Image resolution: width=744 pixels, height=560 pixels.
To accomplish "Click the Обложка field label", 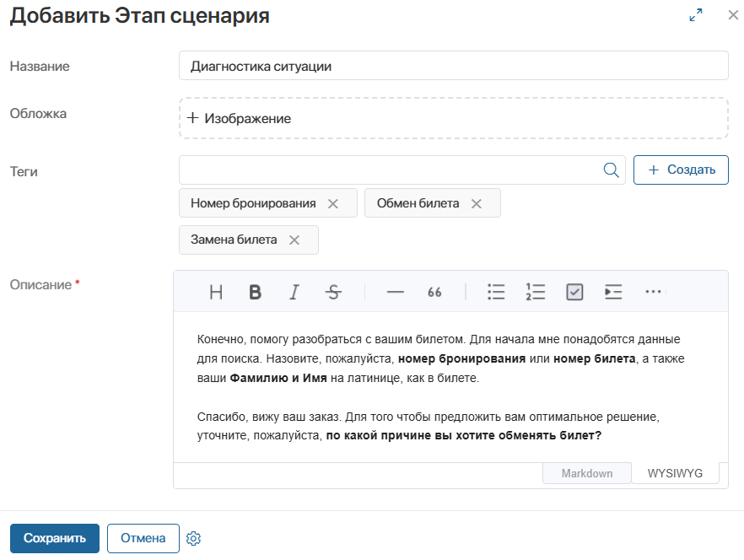I will tap(39, 114).
